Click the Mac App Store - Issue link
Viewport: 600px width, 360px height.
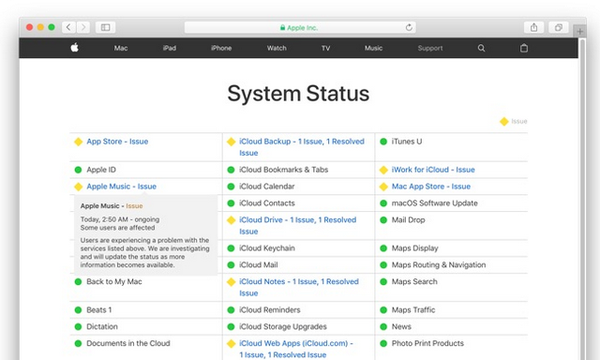[x=431, y=187]
